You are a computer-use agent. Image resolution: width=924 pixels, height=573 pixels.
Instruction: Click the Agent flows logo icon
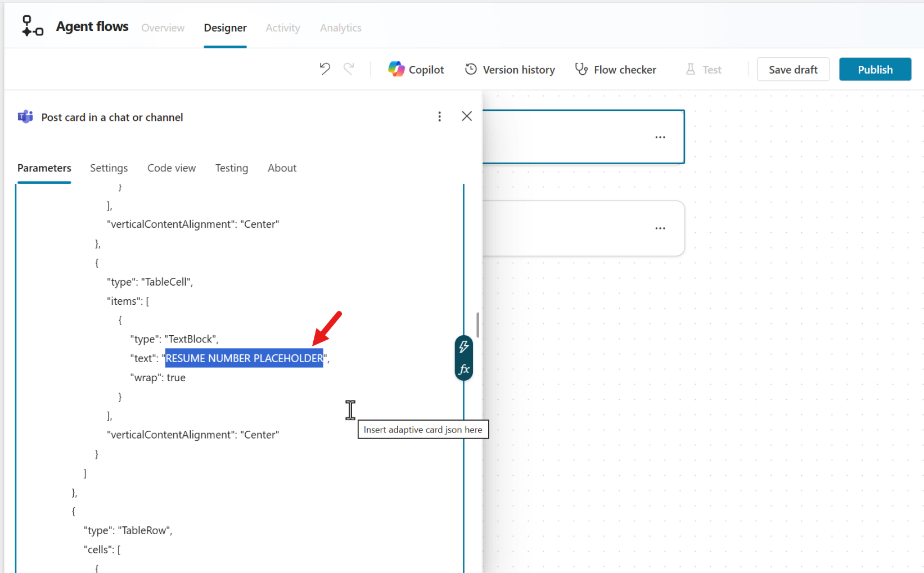coord(32,26)
